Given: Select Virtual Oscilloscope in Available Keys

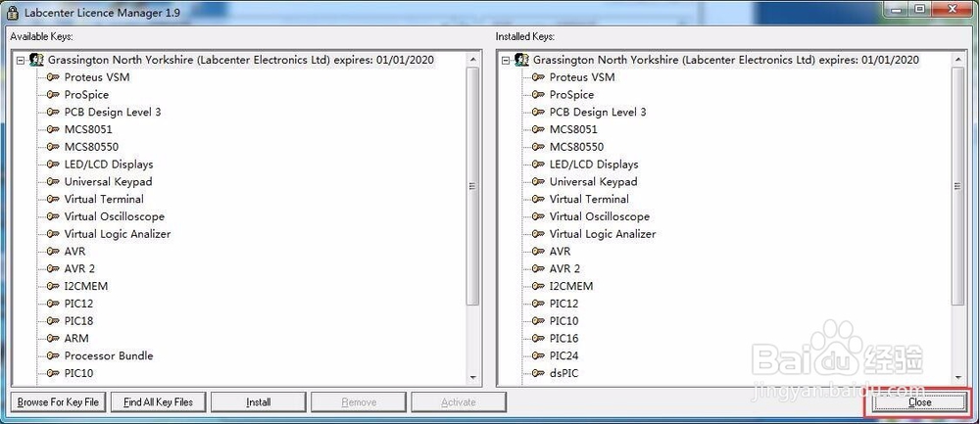Looking at the screenshot, I should [x=115, y=216].
